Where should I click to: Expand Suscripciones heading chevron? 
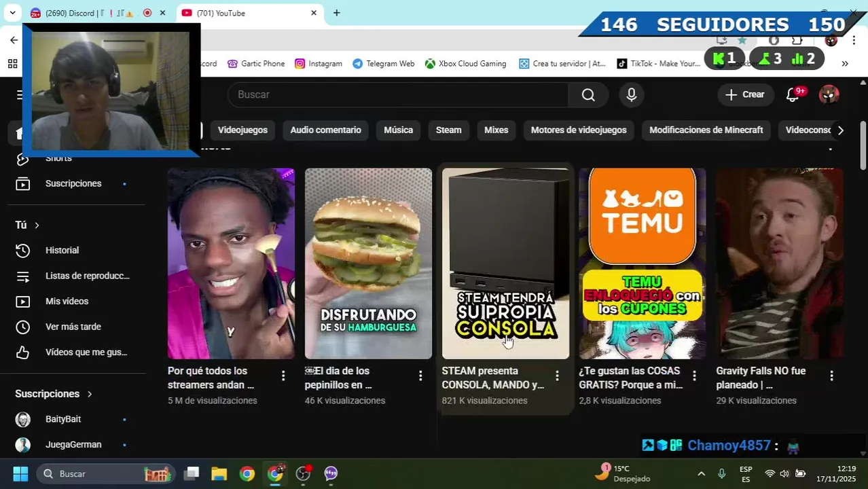tap(89, 394)
